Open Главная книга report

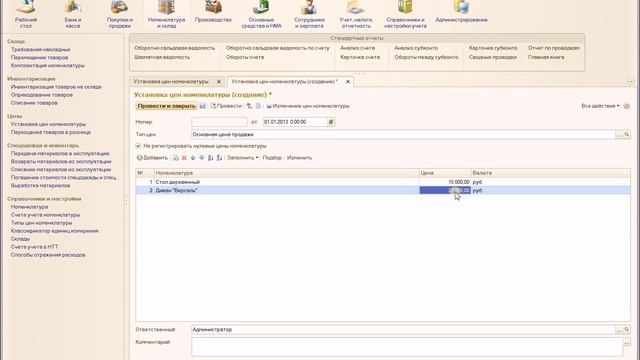[x=546, y=57]
